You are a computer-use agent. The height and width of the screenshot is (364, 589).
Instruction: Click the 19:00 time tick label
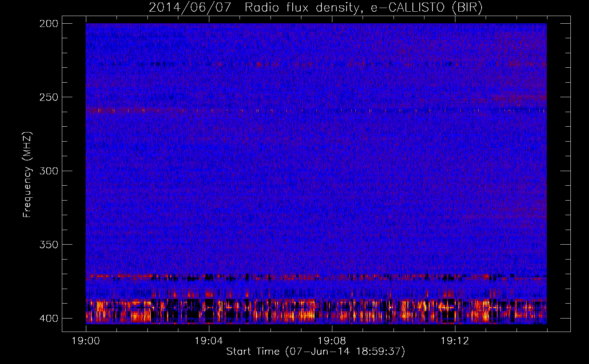tap(86, 341)
